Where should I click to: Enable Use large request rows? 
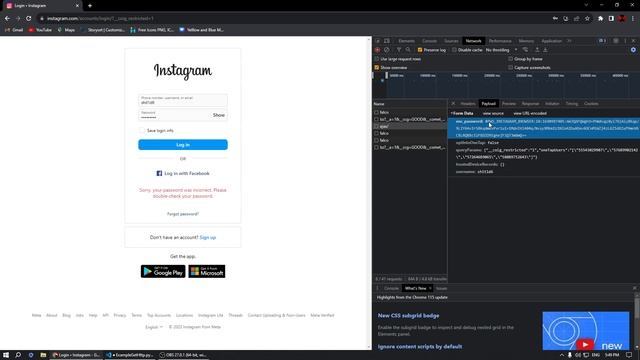point(377,59)
